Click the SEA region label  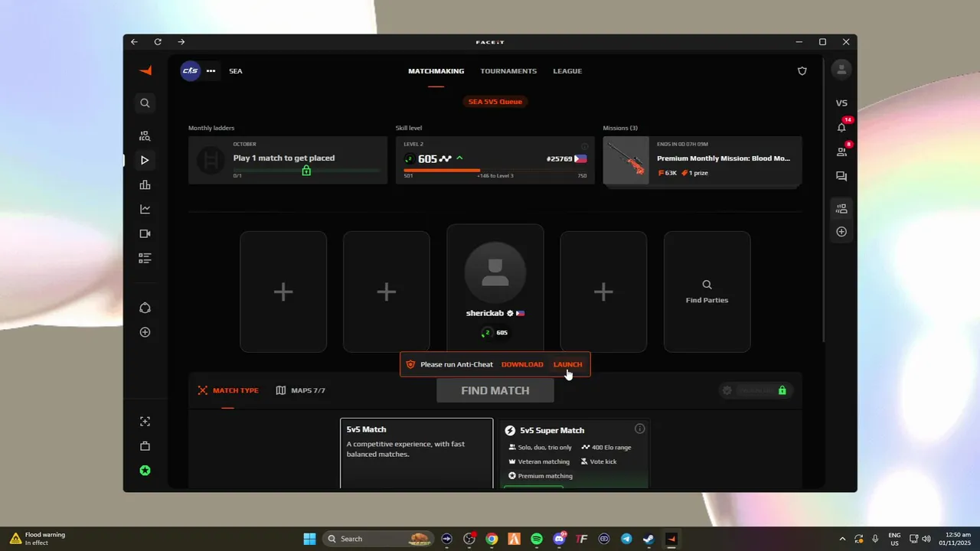pyautogui.click(x=236, y=71)
